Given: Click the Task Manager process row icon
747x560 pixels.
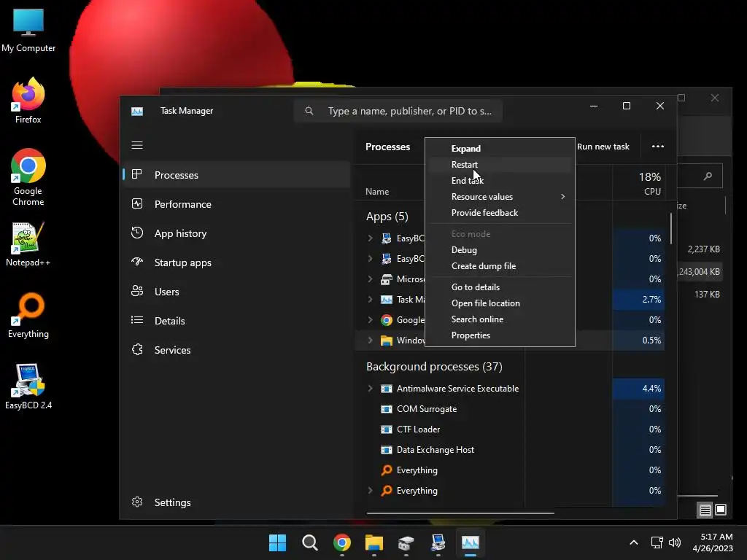Looking at the screenshot, I should point(387,300).
